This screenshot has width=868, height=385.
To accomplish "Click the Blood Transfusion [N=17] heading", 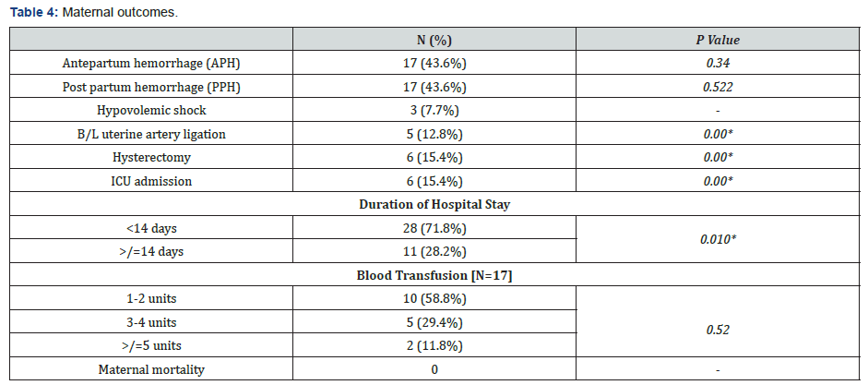I will point(434,276).
